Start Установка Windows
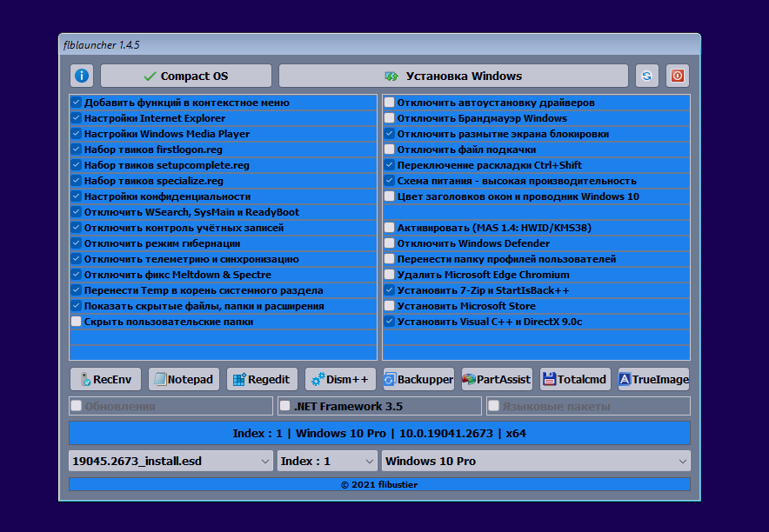This screenshot has height=532, width=769. click(x=453, y=76)
